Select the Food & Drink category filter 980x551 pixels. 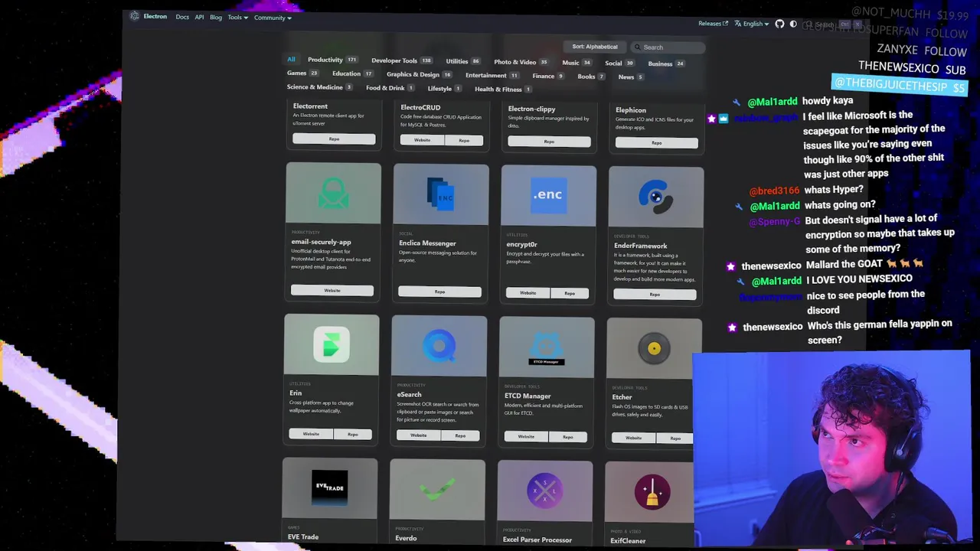(x=390, y=88)
